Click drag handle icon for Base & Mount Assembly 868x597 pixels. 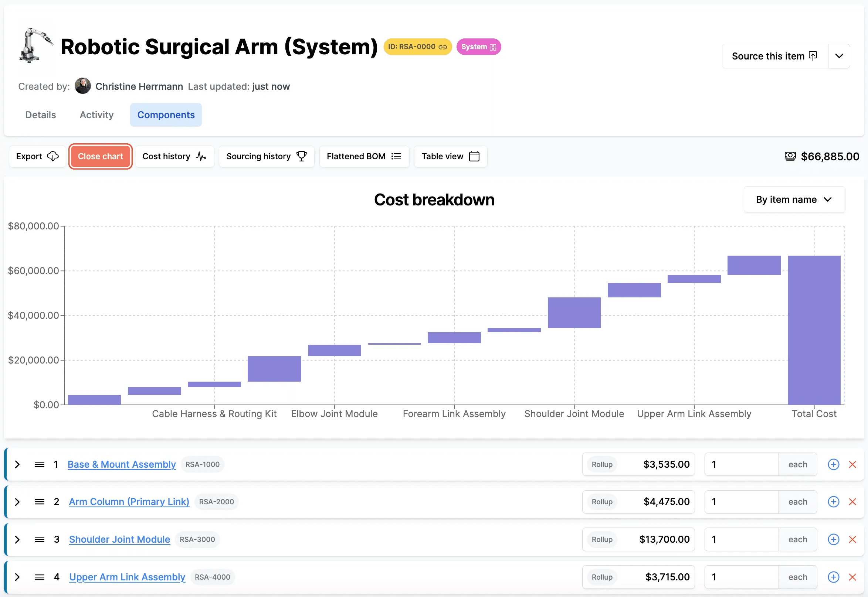click(39, 464)
